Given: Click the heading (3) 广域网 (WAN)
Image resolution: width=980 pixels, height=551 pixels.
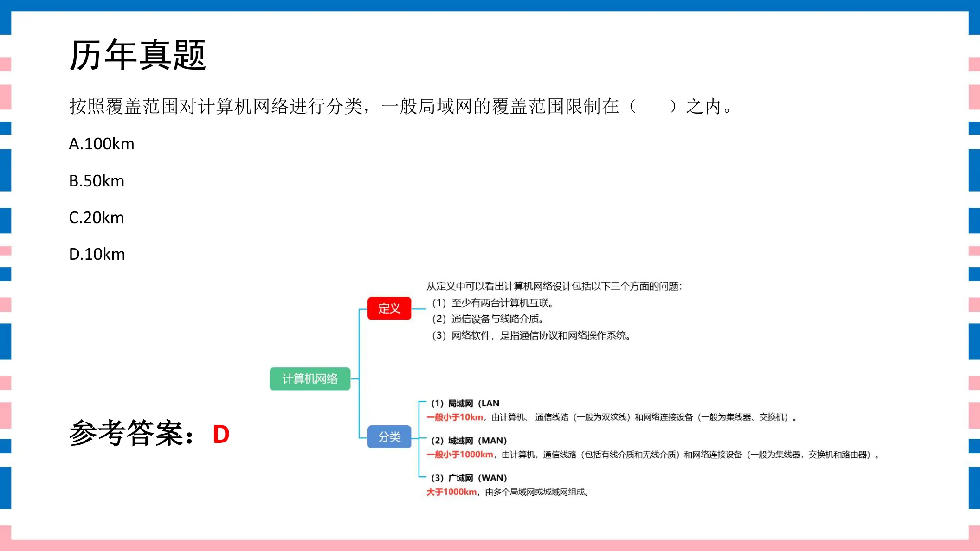Looking at the screenshot, I should pyautogui.click(x=469, y=478).
